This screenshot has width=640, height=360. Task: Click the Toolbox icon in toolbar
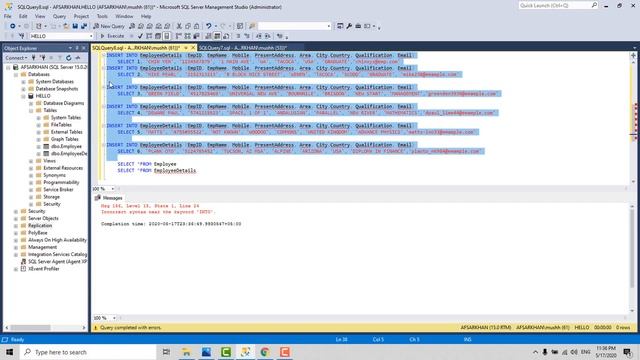point(358,26)
